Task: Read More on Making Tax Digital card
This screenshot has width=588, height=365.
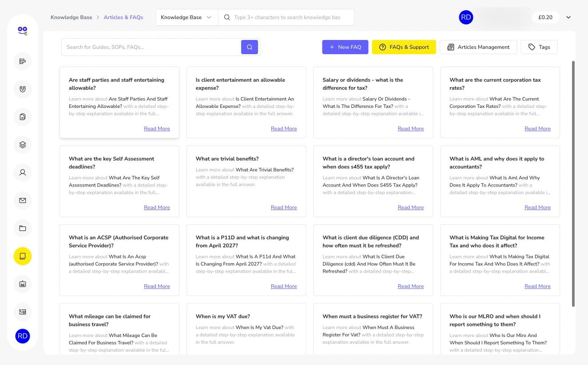Action: pyautogui.click(x=537, y=286)
